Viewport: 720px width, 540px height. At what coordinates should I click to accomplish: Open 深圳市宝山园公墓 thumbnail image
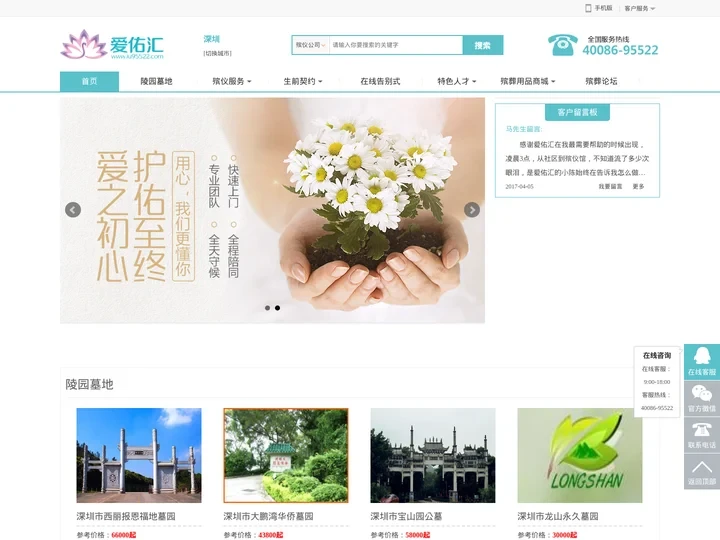tap(433, 456)
